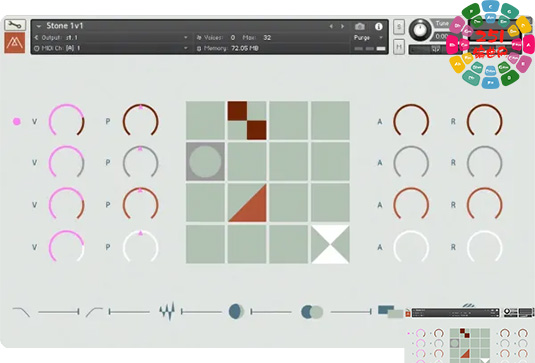This screenshot has height=363, width=535.
Task: Click the overlapping blue and grey circles icon
Action: click(312, 312)
